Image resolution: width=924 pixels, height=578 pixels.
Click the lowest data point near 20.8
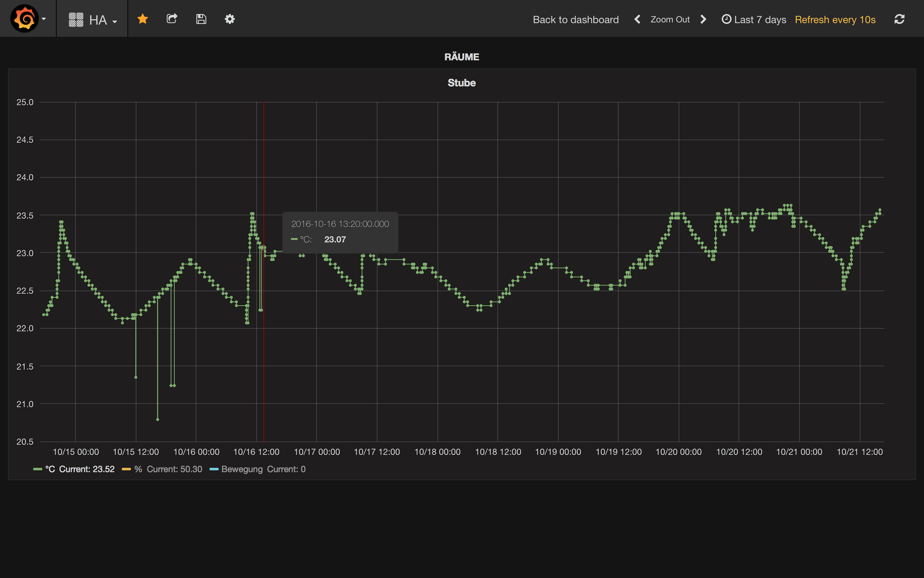point(158,419)
